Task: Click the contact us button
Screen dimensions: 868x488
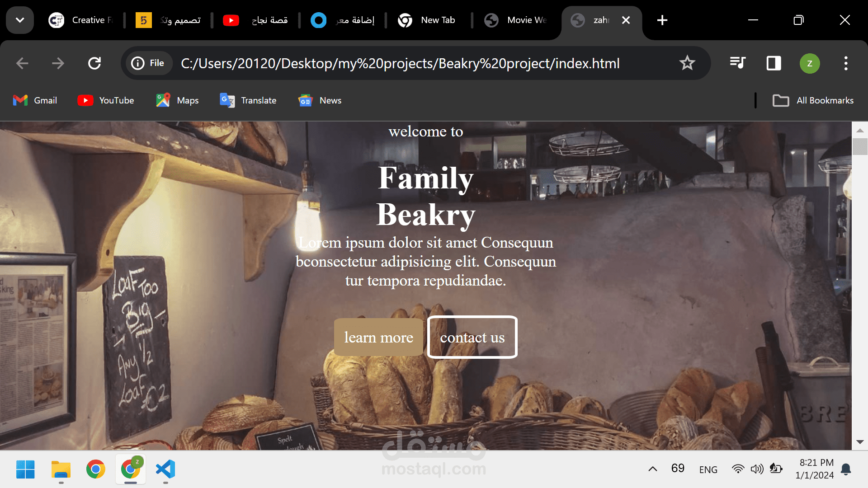Action: point(472,337)
